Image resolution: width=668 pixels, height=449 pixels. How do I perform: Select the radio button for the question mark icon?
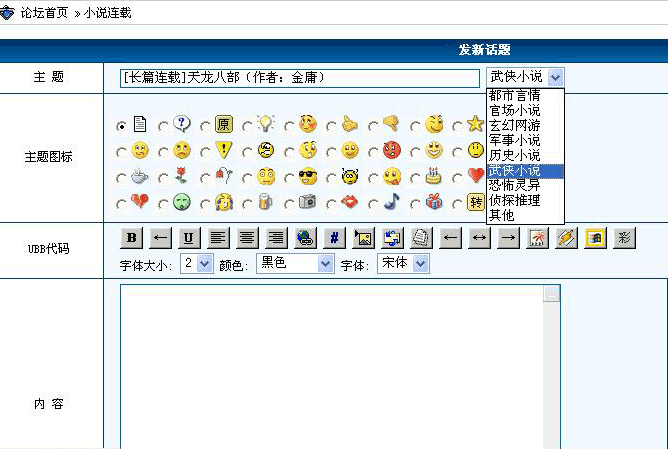tap(163, 126)
